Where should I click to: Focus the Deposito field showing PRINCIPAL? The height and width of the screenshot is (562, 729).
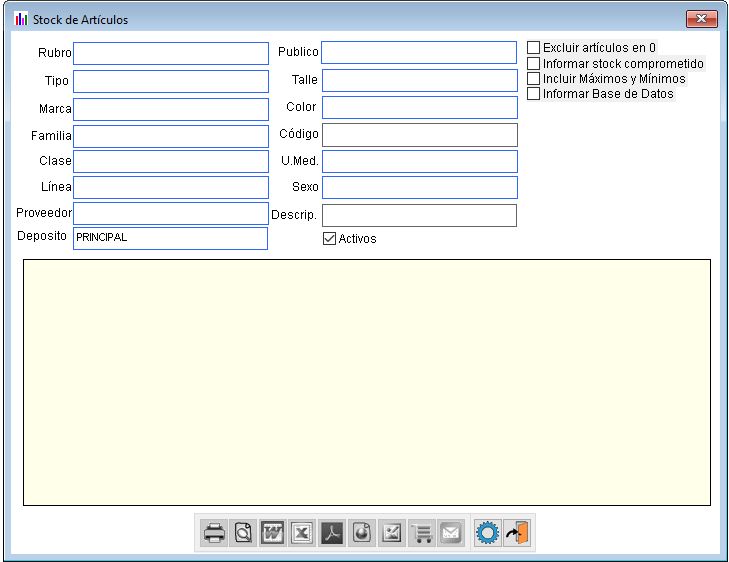171,238
